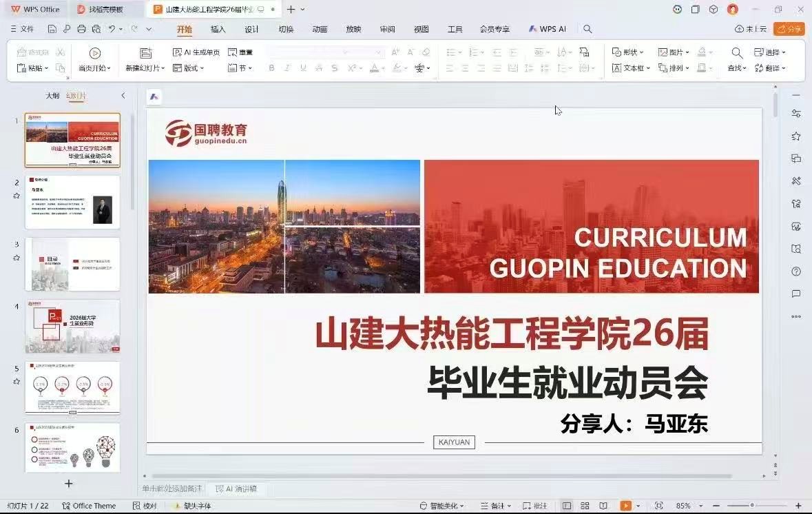
Task: Click the Undo arrow icon
Action: pos(112,29)
